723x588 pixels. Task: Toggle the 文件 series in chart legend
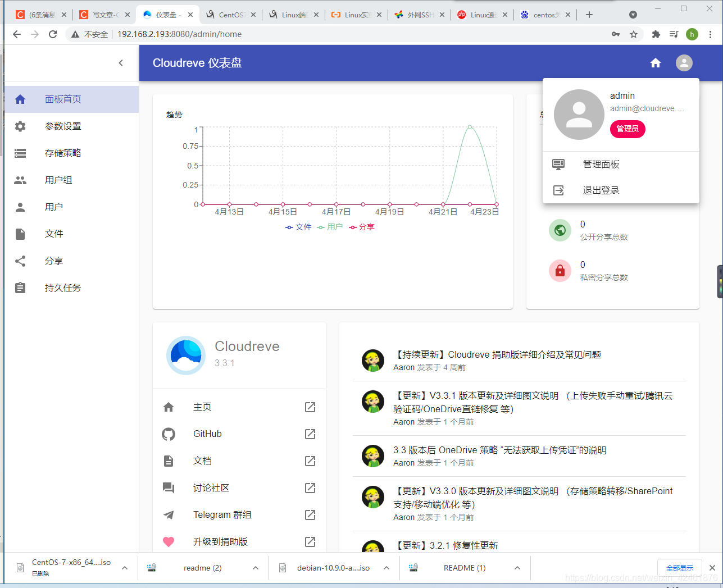pos(298,227)
